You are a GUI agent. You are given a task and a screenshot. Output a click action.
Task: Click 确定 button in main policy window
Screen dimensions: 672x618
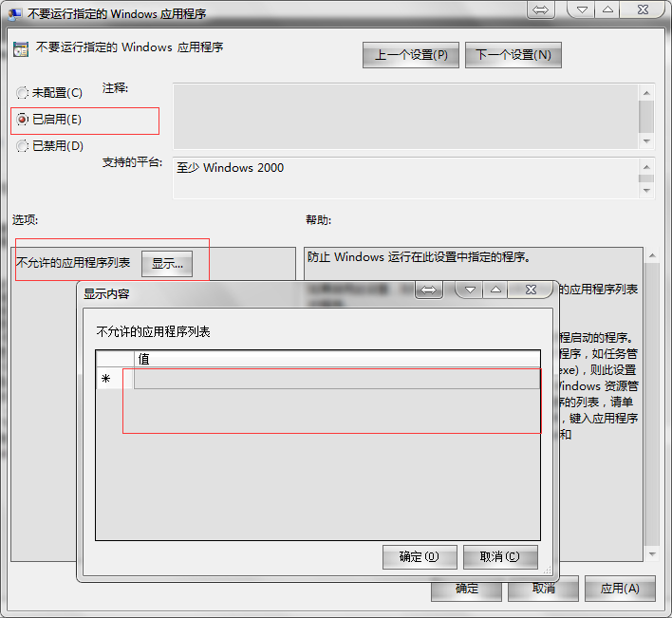click(x=466, y=590)
